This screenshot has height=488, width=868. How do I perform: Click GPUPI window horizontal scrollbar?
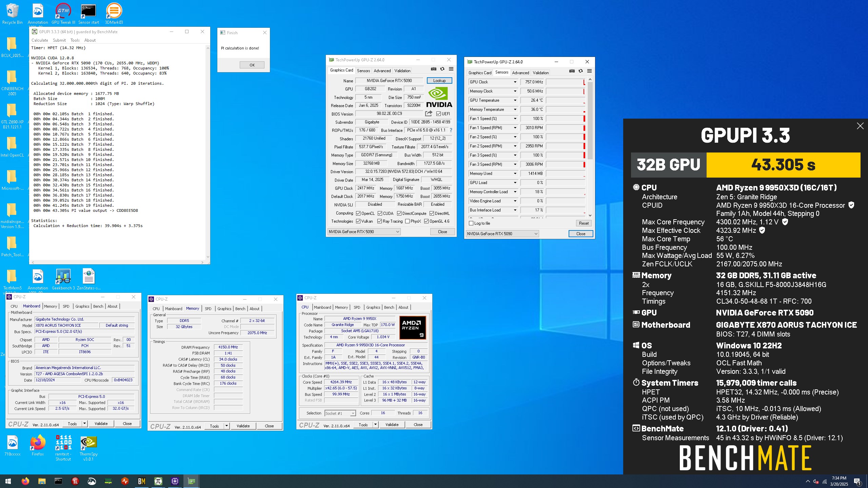(x=118, y=262)
